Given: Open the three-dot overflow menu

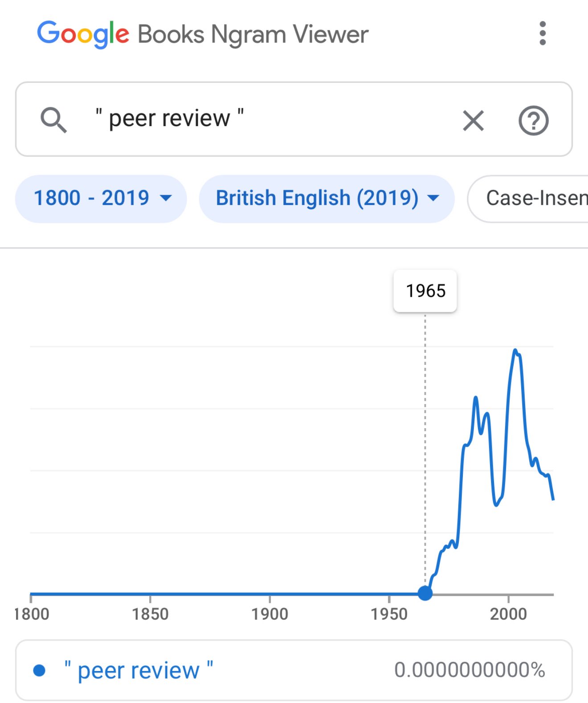Looking at the screenshot, I should click(542, 33).
